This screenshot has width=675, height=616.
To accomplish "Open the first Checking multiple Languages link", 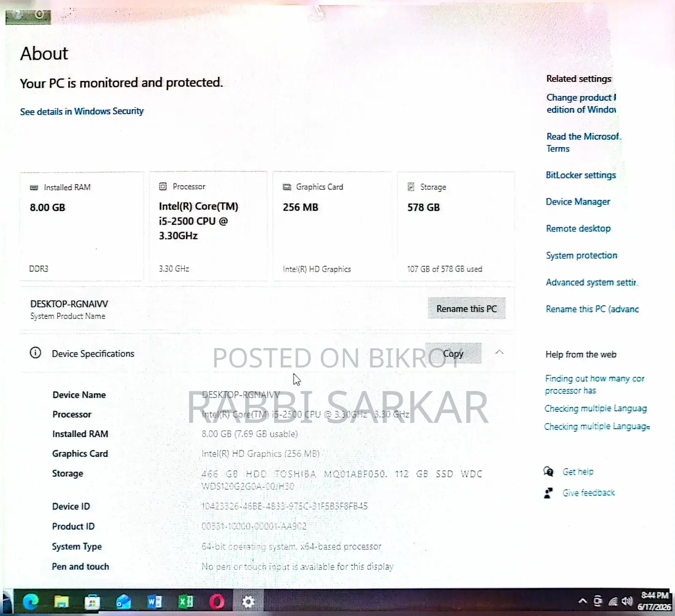I will coord(595,408).
